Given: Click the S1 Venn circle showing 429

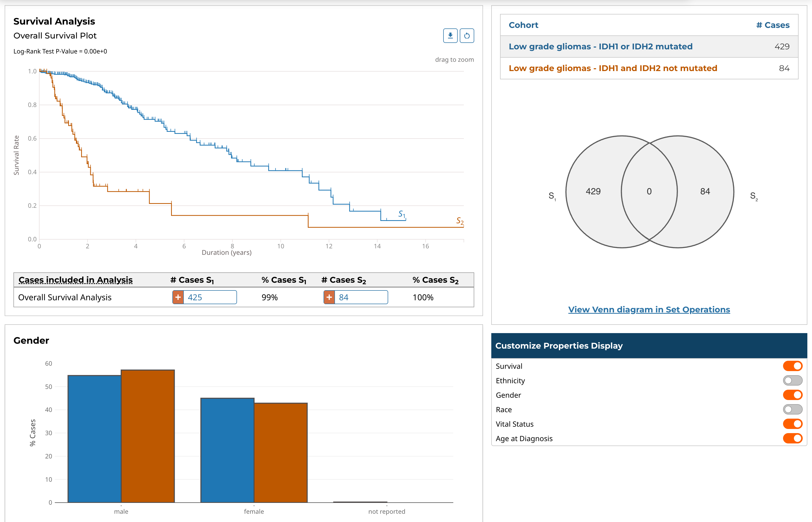Looking at the screenshot, I should tap(593, 191).
